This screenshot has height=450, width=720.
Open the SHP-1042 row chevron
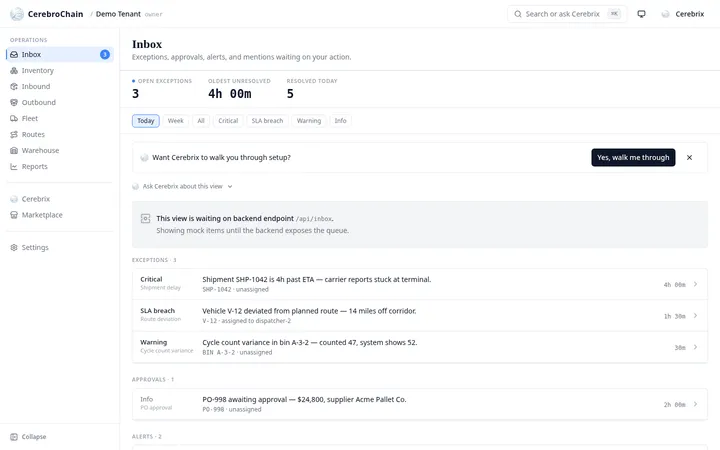tap(696, 284)
